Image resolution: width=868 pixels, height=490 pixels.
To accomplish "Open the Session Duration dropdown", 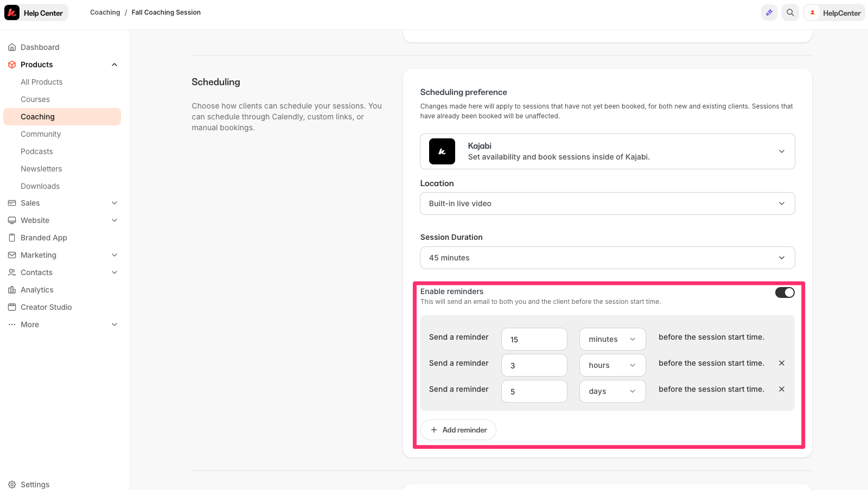I will [607, 258].
